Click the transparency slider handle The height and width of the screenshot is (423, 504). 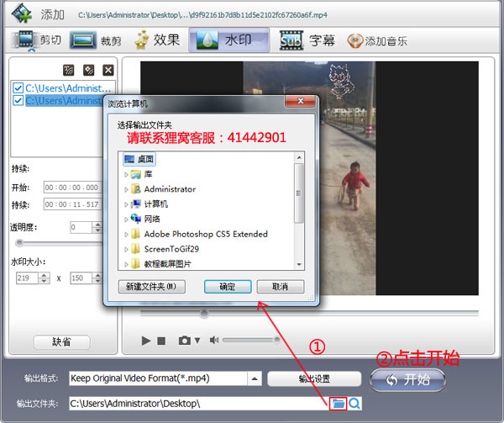tap(19, 242)
